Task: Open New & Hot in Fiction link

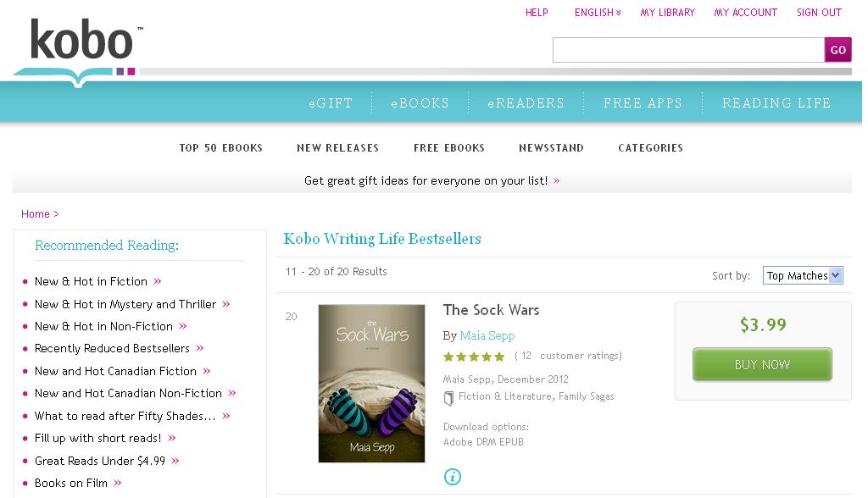Action: (x=92, y=281)
